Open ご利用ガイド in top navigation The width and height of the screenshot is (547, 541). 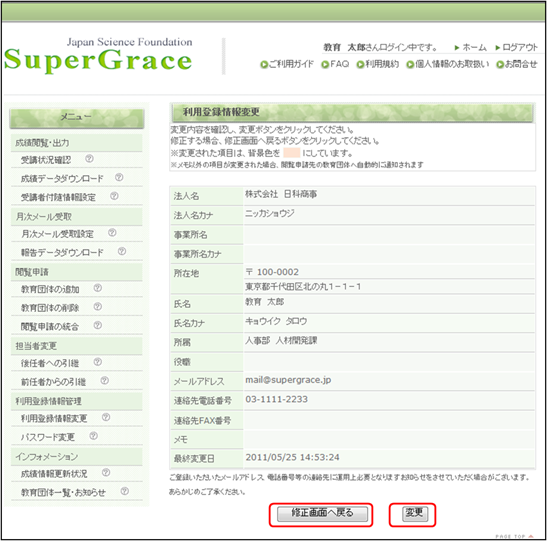[x=287, y=64]
